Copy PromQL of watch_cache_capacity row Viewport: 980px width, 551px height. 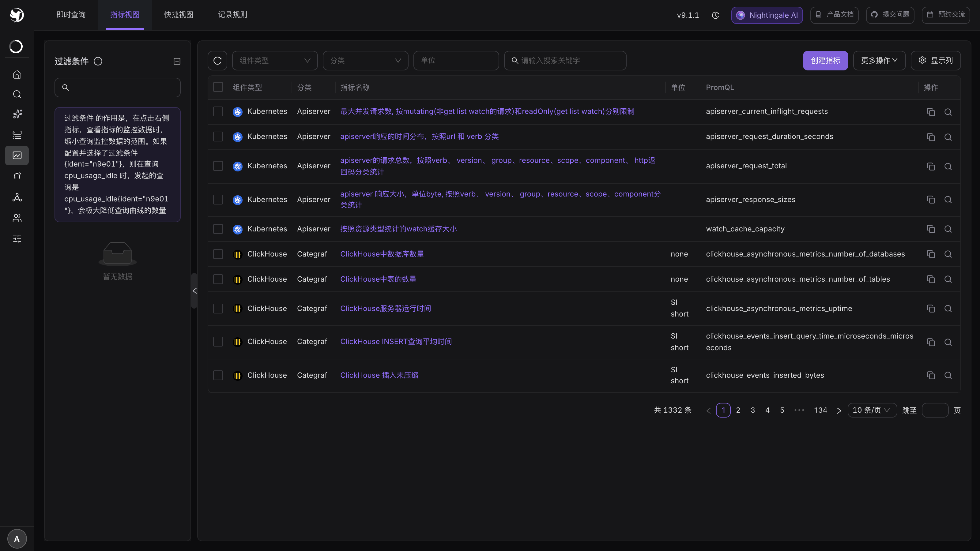[931, 229]
